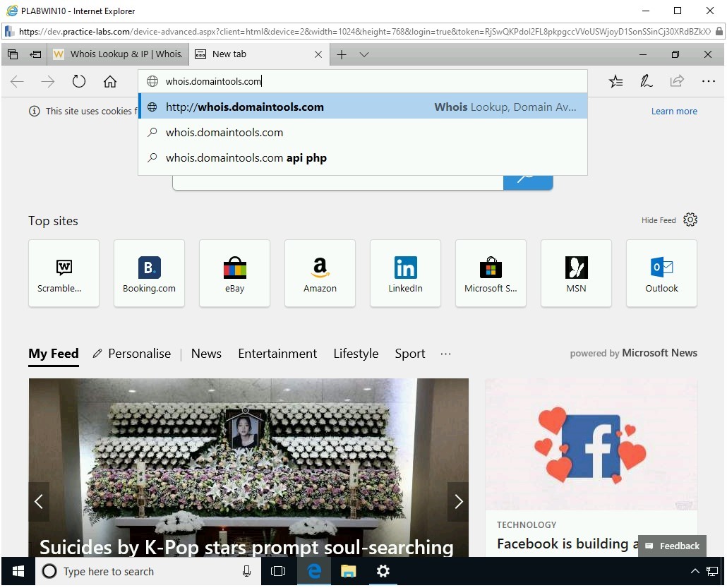The height and width of the screenshot is (588, 727).
Task: Start a Web Note with pen icon
Action: (x=646, y=82)
